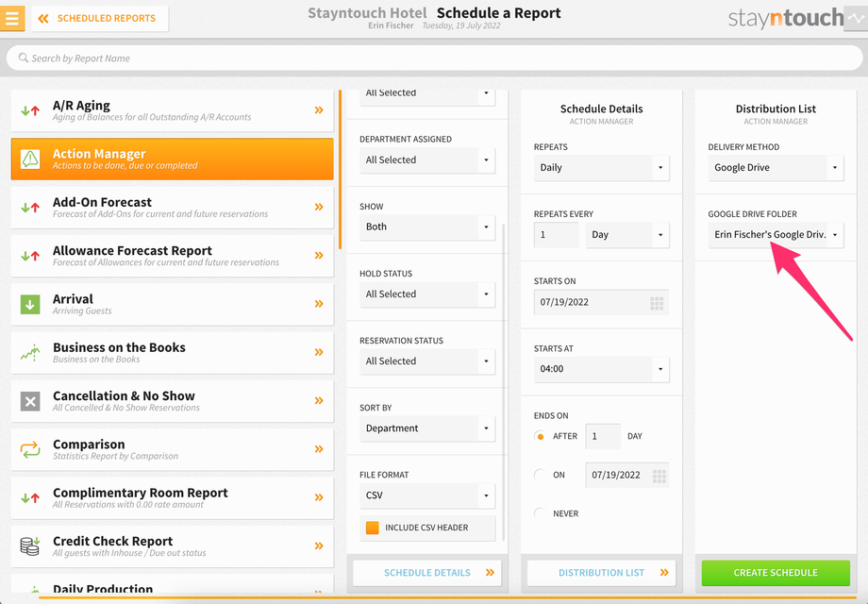
Task: Open the Ends On calendar icon
Action: tap(659, 476)
